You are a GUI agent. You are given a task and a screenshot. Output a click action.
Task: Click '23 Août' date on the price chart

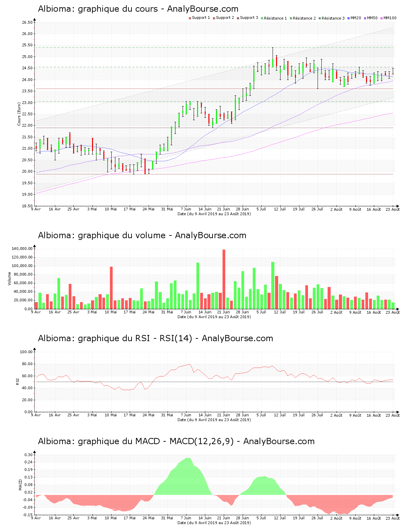392,209
